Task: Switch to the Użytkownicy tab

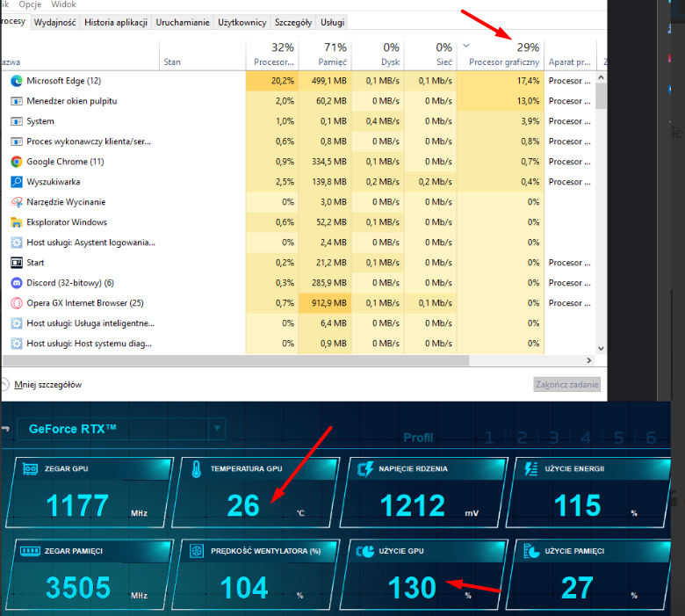Action: click(x=242, y=22)
